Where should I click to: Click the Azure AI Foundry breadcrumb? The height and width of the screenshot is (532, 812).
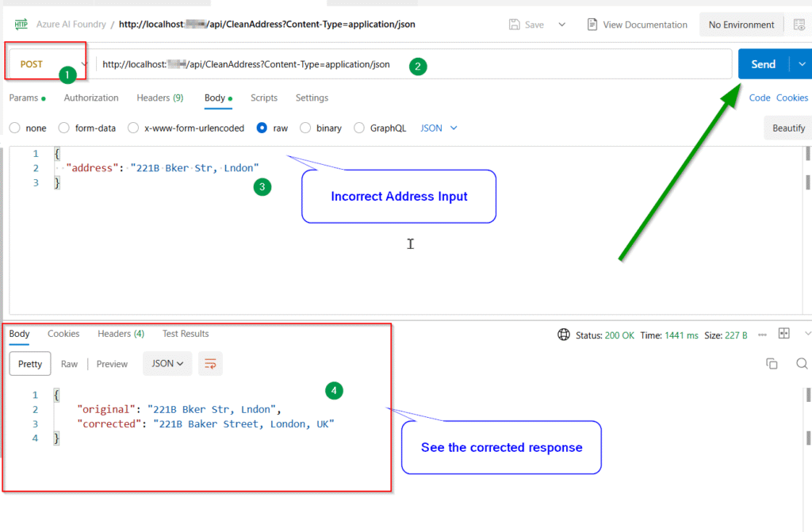71,25
